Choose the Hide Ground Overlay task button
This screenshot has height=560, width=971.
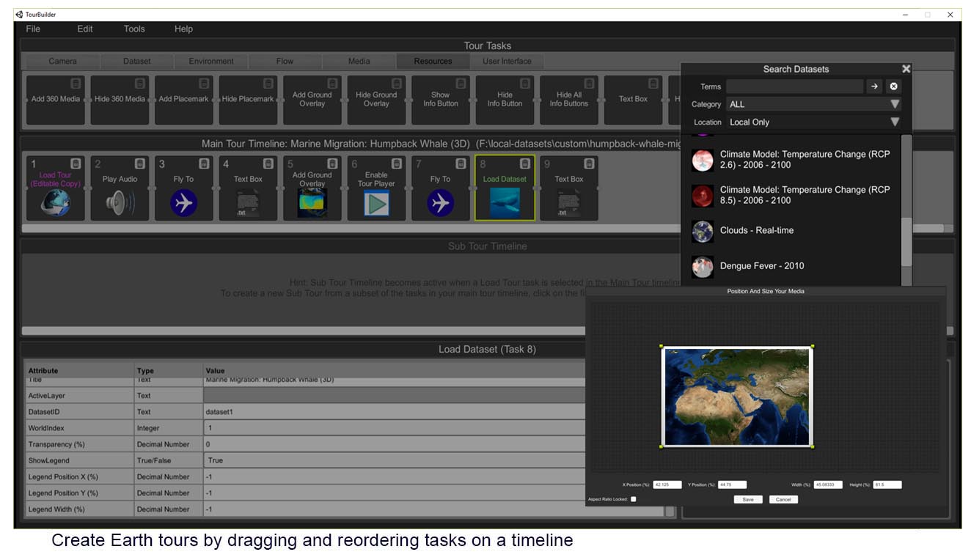[376, 100]
